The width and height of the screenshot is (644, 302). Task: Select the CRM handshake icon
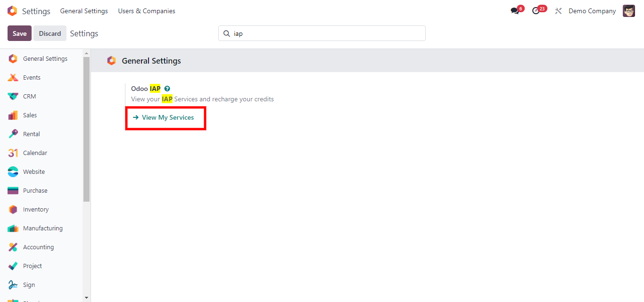click(13, 97)
